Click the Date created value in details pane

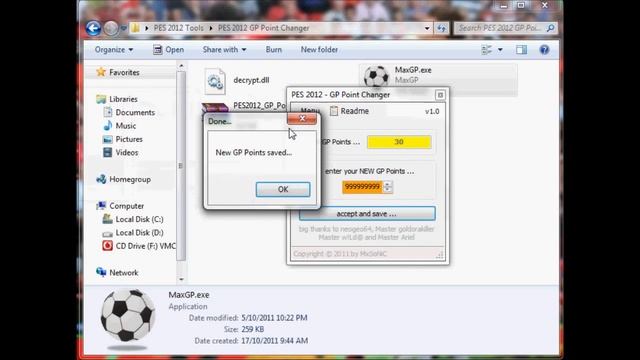(x=274, y=341)
